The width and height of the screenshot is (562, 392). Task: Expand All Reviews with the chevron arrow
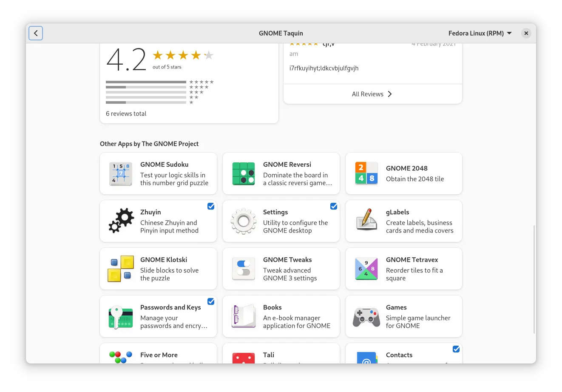(x=390, y=94)
